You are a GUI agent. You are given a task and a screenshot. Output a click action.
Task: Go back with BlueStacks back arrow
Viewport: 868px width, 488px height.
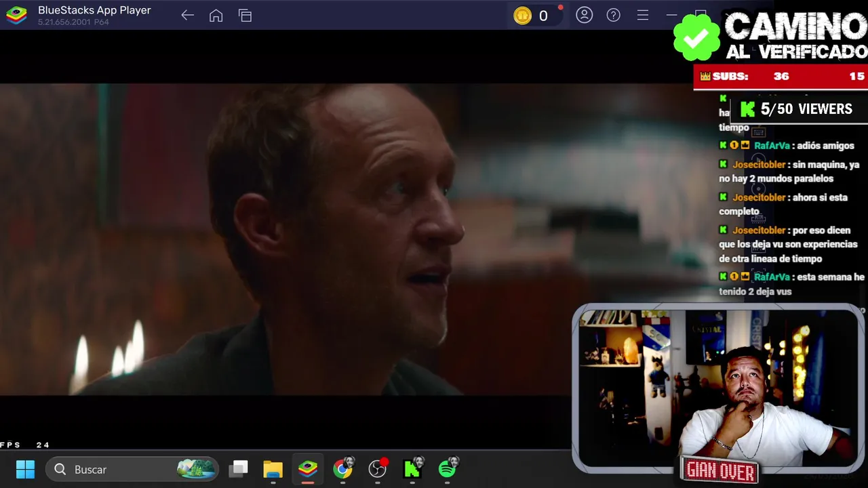coord(187,16)
